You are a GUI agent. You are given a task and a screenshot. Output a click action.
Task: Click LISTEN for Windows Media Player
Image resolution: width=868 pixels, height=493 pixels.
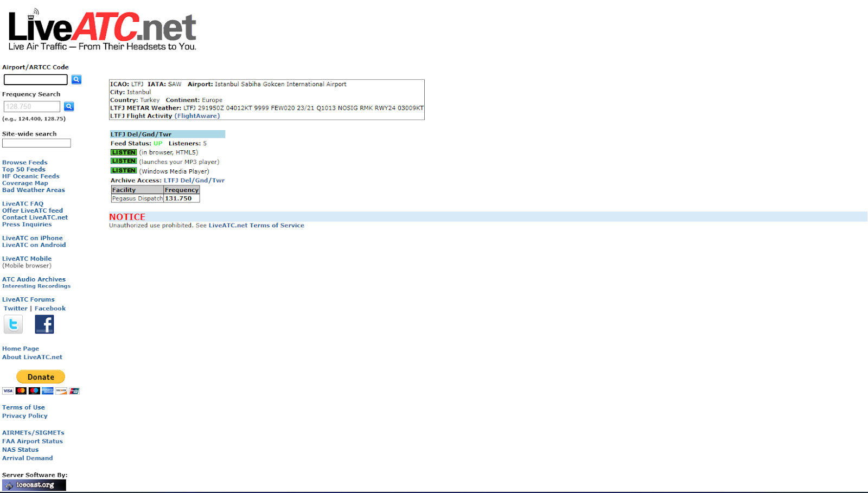[124, 170]
